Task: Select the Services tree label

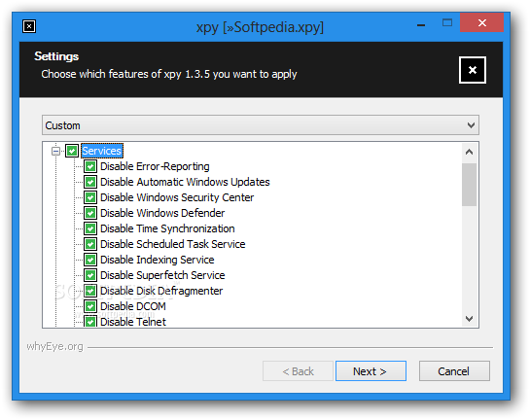Action: (102, 151)
